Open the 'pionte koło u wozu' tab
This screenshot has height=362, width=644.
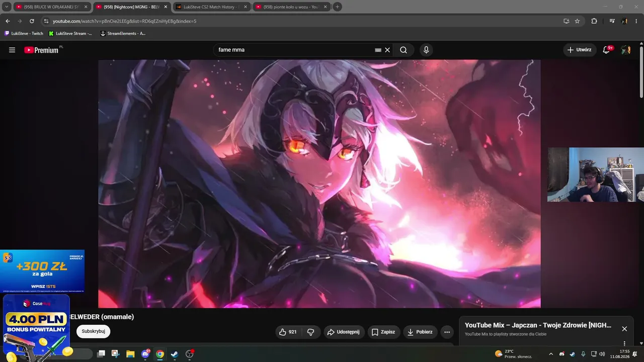pos(291,7)
